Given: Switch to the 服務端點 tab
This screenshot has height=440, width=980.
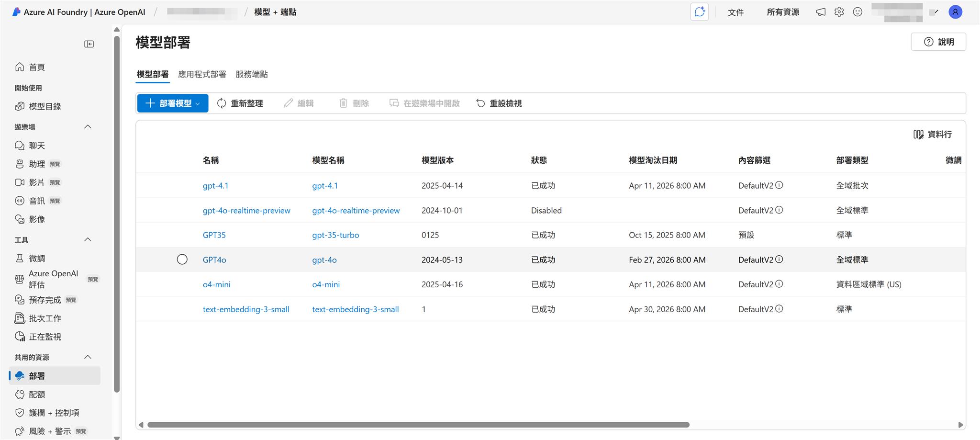Looking at the screenshot, I should (252, 74).
